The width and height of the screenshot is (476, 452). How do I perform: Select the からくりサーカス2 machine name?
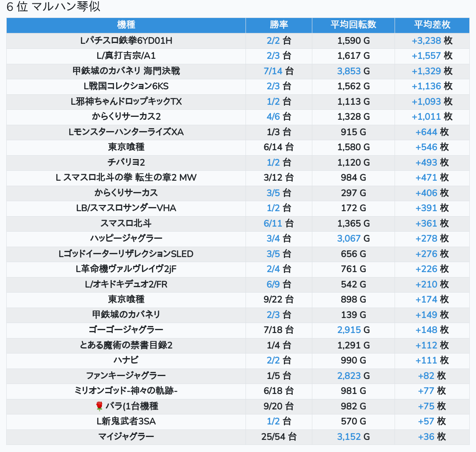click(x=126, y=116)
